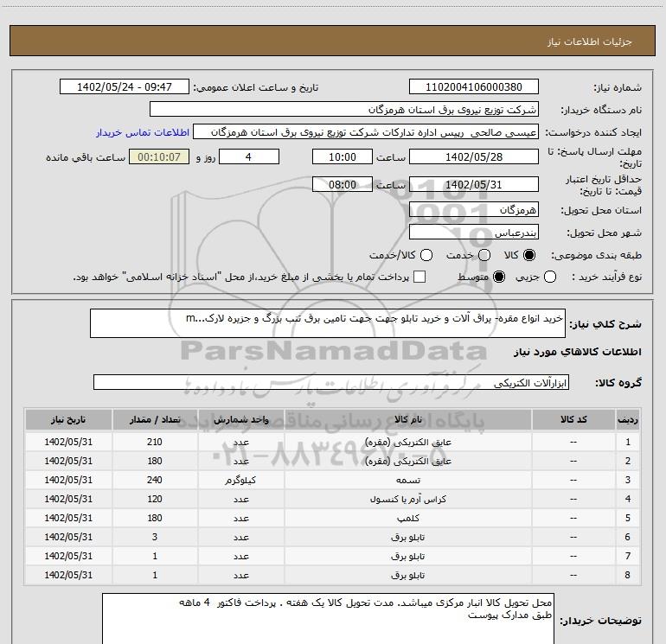
Task: Click the واحد شمارش column header
Action: (x=240, y=419)
